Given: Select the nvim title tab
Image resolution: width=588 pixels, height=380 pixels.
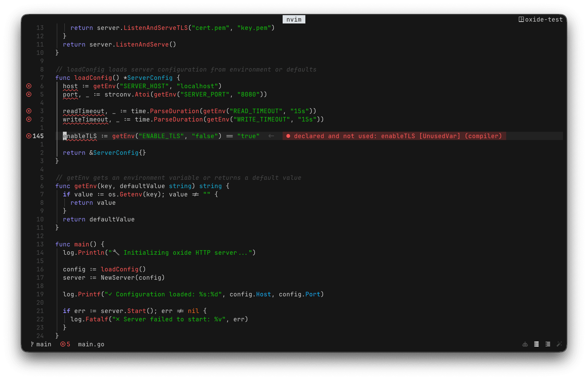Looking at the screenshot, I should (x=294, y=19).
